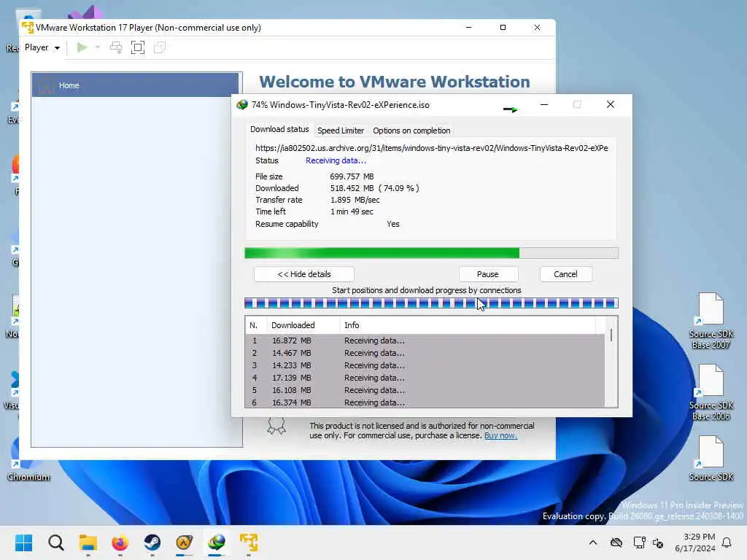This screenshot has height=560, width=747.
Task: Minimize the download dialog
Action: 544,104
